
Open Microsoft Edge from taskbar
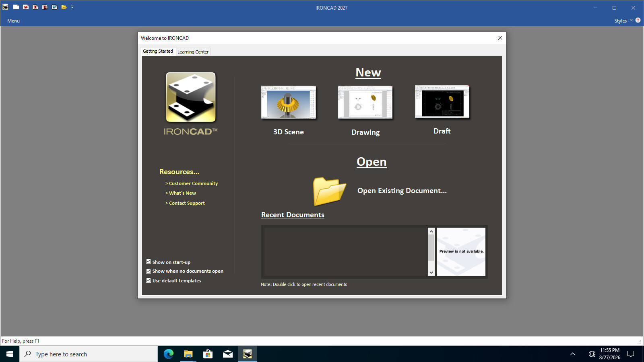click(x=169, y=354)
